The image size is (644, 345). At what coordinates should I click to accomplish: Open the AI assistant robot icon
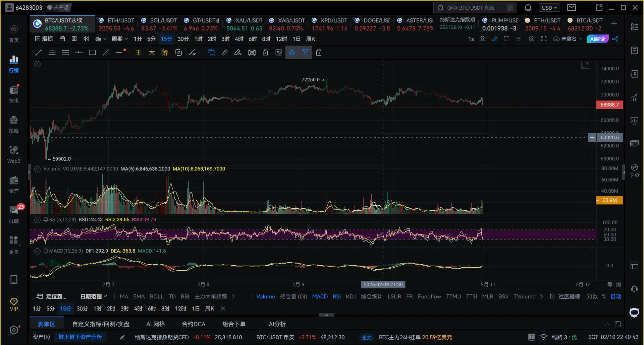[634, 313]
